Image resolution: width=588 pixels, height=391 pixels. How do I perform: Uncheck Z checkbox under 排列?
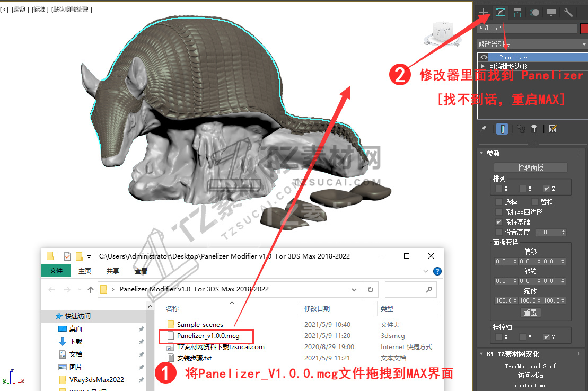tap(547, 189)
